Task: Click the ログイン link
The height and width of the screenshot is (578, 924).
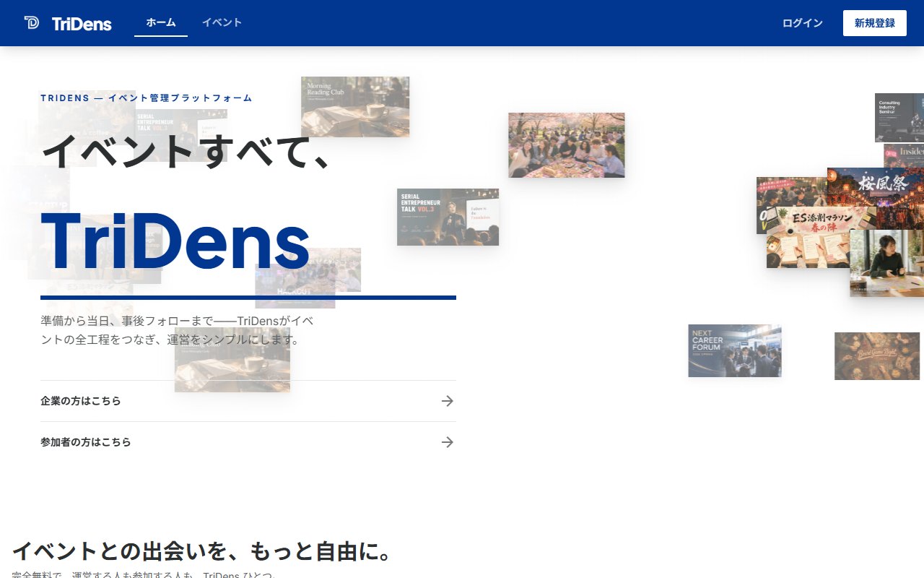Action: [x=803, y=23]
